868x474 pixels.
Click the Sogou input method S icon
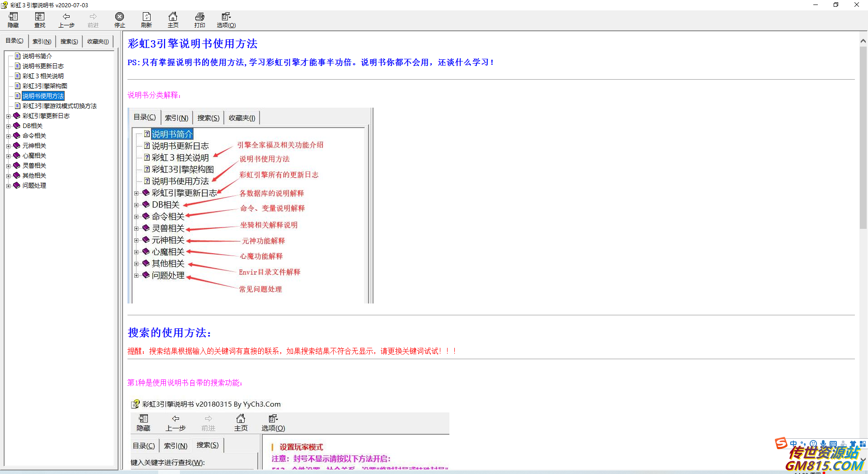(x=781, y=443)
